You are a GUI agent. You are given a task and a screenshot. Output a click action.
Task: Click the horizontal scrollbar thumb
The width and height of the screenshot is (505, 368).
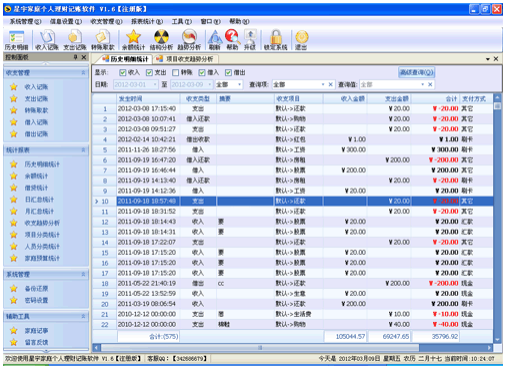pos(260,348)
